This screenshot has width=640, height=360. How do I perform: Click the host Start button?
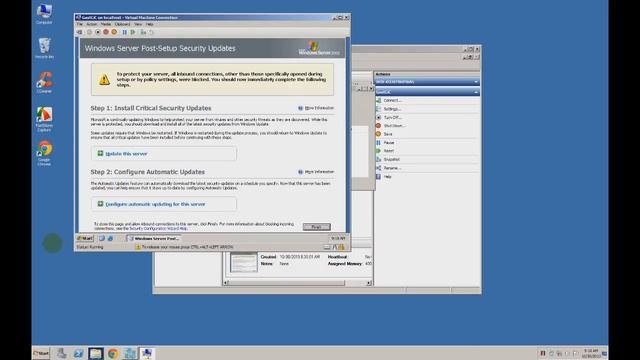coord(41,353)
